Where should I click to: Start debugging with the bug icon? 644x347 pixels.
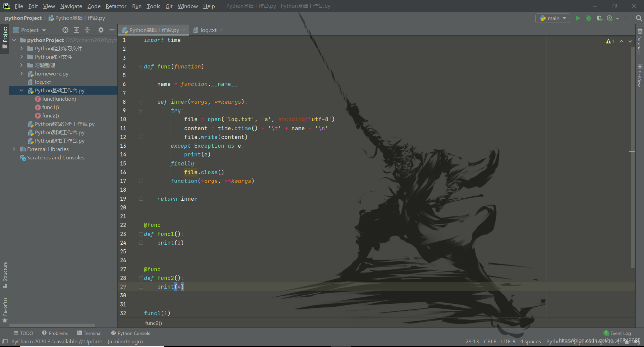click(x=589, y=18)
